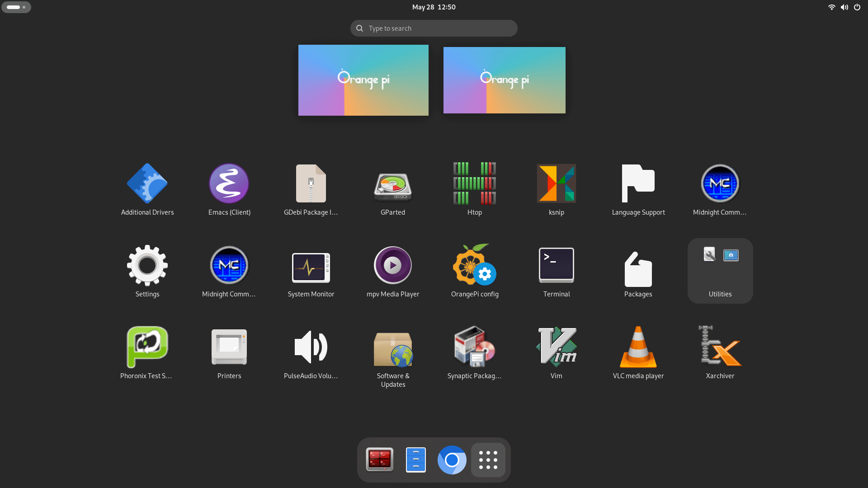
Task: Open OrangePi config
Action: coord(475,271)
